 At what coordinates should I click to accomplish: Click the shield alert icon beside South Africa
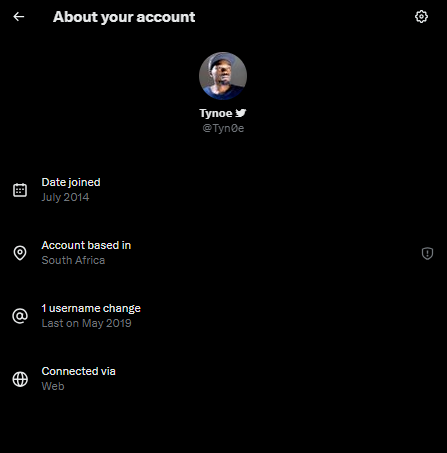[427, 253]
